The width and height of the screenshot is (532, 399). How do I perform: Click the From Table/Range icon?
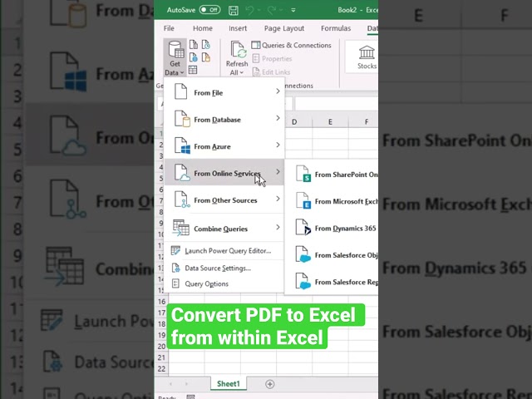pos(193,70)
